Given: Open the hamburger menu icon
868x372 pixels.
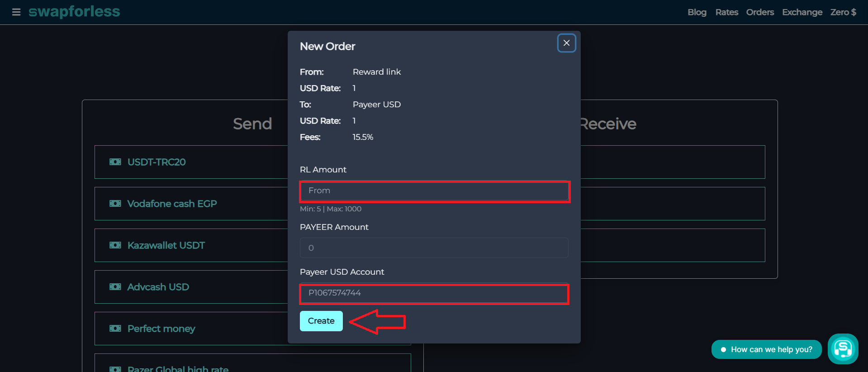Looking at the screenshot, I should 16,12.
